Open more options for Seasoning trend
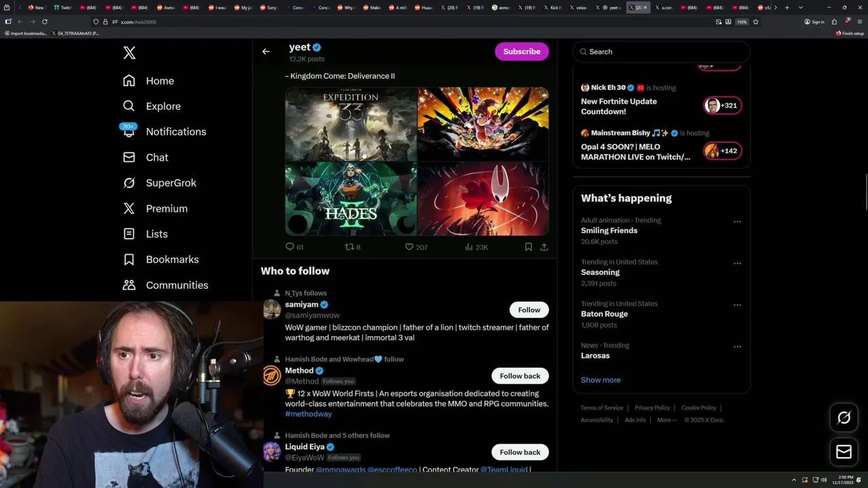The image size is (868, 488). click(737, 264)
